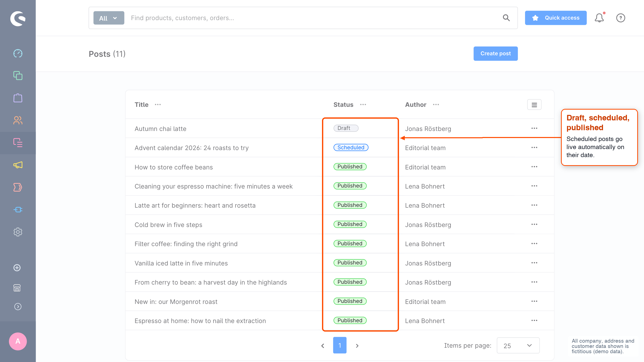The height and width of the screenshot is (362, 644).
Task: Open the Customers sidebar icon
Action: [18, 120]
